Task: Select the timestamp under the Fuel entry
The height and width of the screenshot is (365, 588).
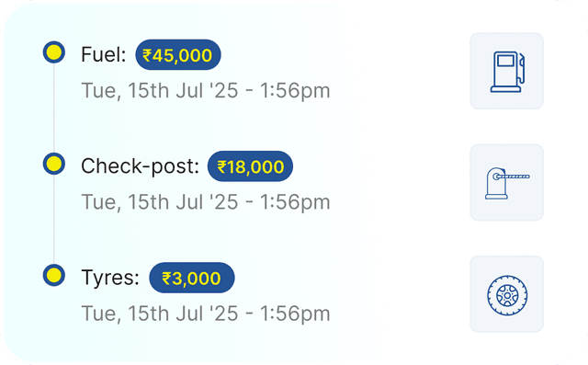Action: click(x=206, y=91)
